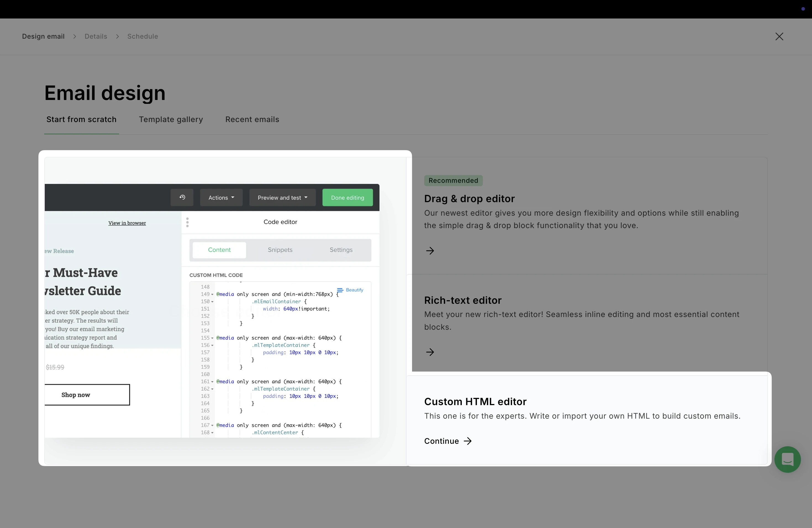Screen dimensions: 812x528
Task: Click the breadcrumb chevron after Design email
Action: coord(74,36)
